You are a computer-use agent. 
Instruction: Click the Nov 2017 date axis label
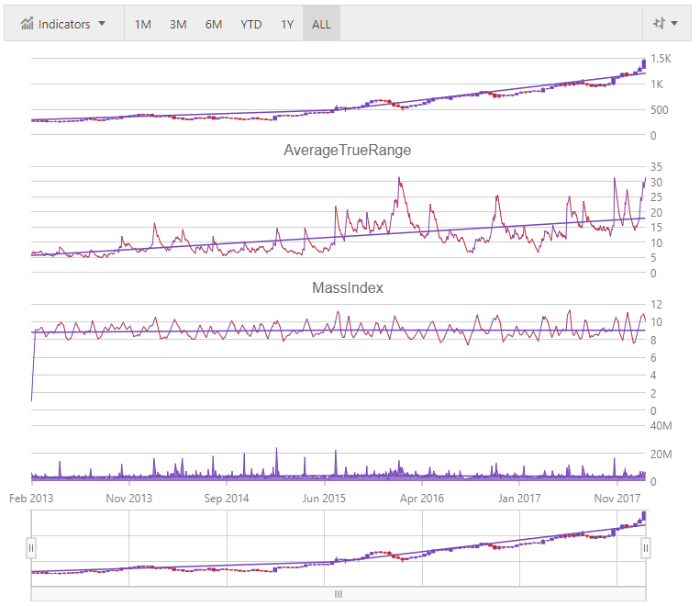click(x=617, y=499)
